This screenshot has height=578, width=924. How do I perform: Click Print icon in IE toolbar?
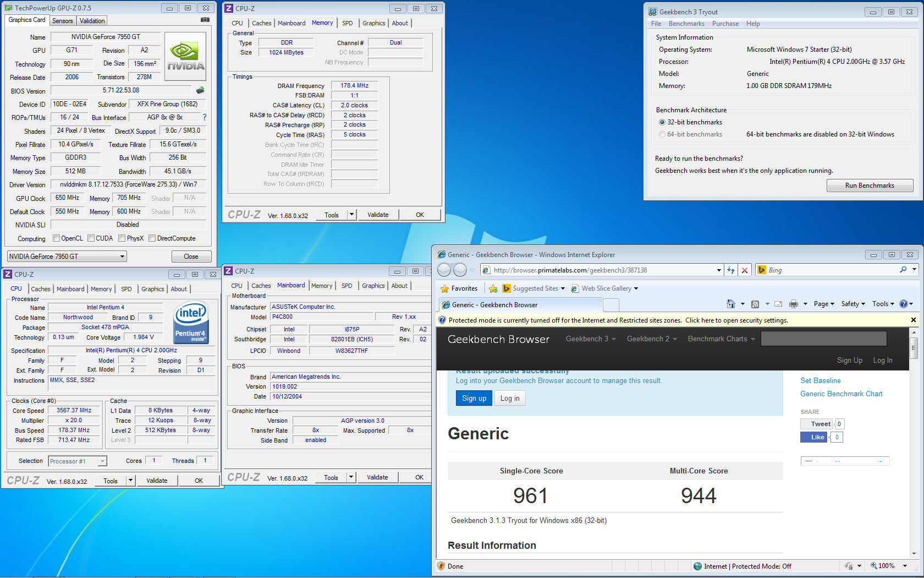point(793,304)
